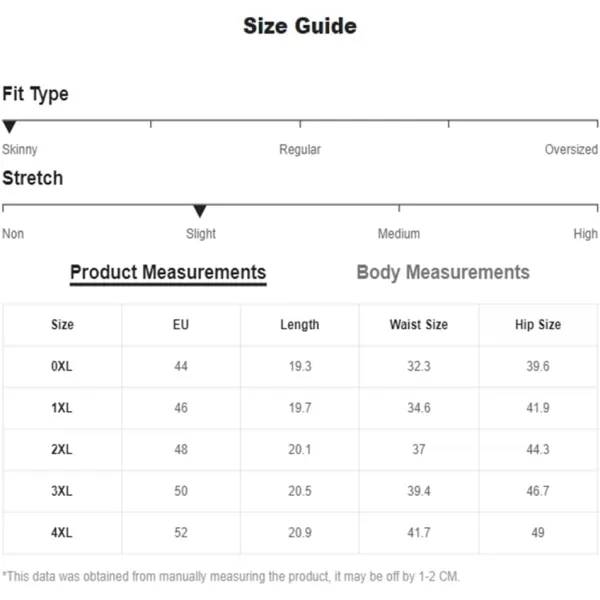Click the Size Guide title

click(300, 26)
